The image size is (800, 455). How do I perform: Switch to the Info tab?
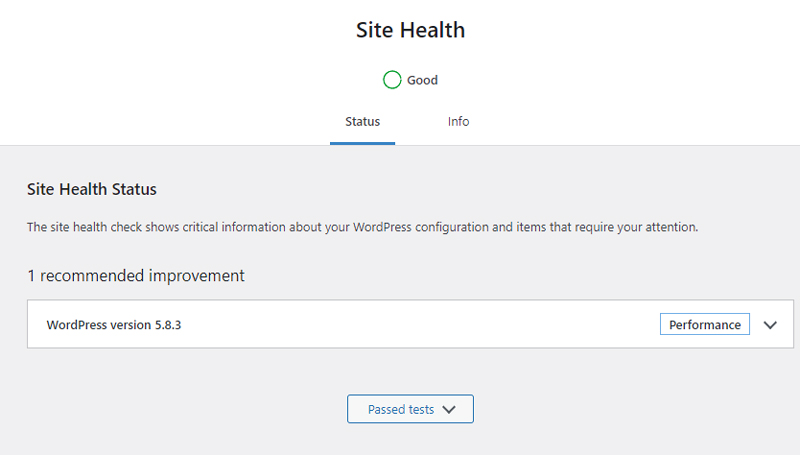click(458, 122)
